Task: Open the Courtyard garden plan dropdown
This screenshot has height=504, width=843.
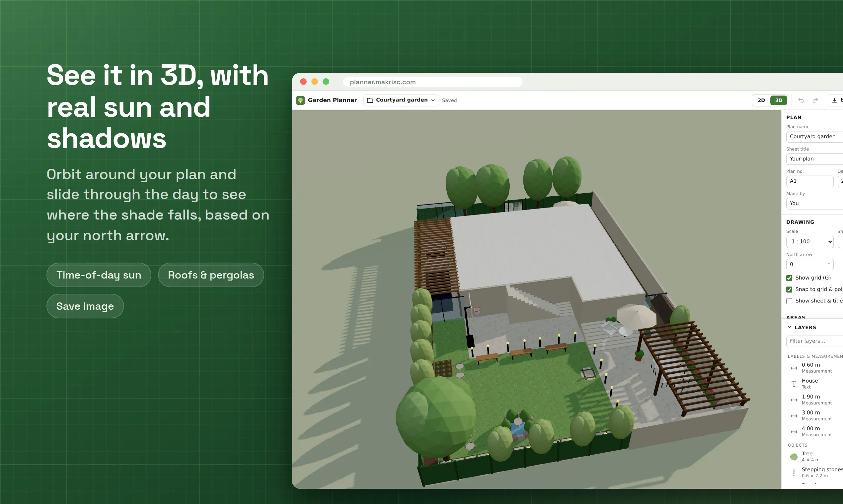Action: click(x=401, y=100)
